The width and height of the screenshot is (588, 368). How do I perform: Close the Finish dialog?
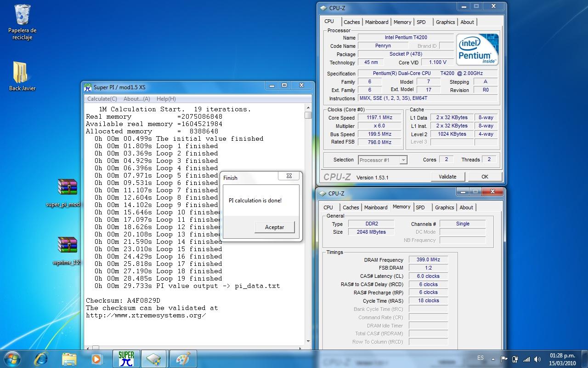coord(289,176)
